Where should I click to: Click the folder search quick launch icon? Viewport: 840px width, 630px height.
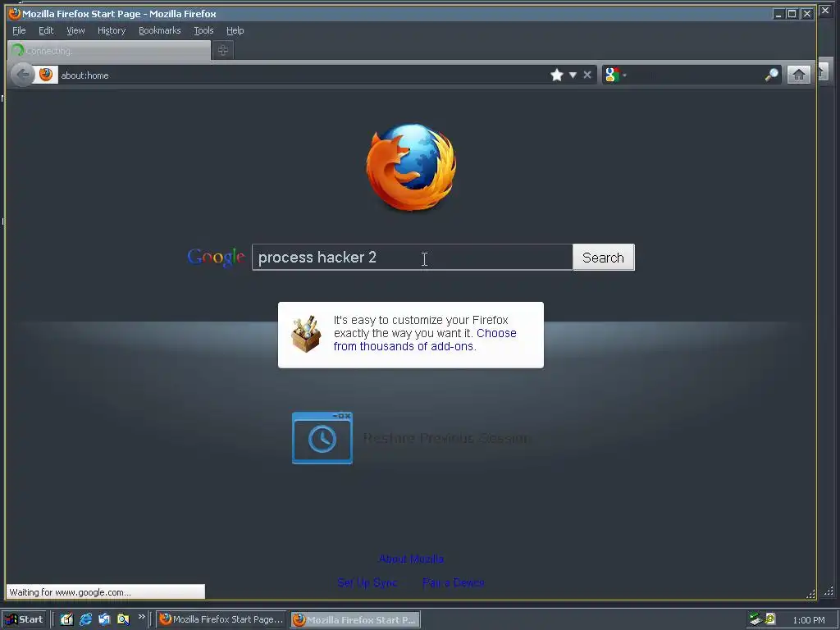click(123, 619)
